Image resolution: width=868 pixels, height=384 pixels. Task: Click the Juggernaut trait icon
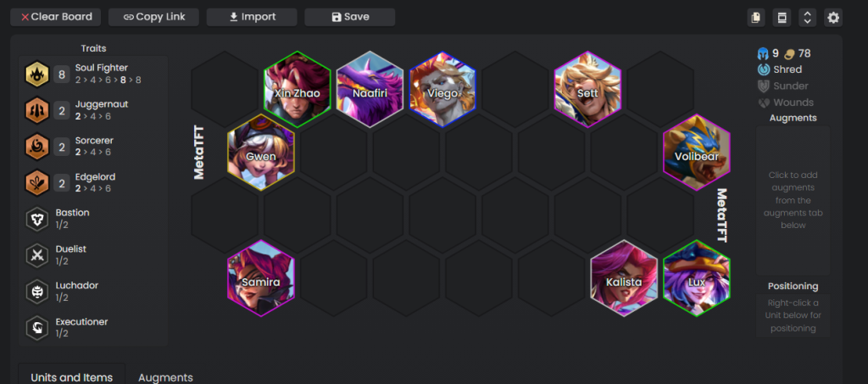pyautogui.click(x=37, y=110)
